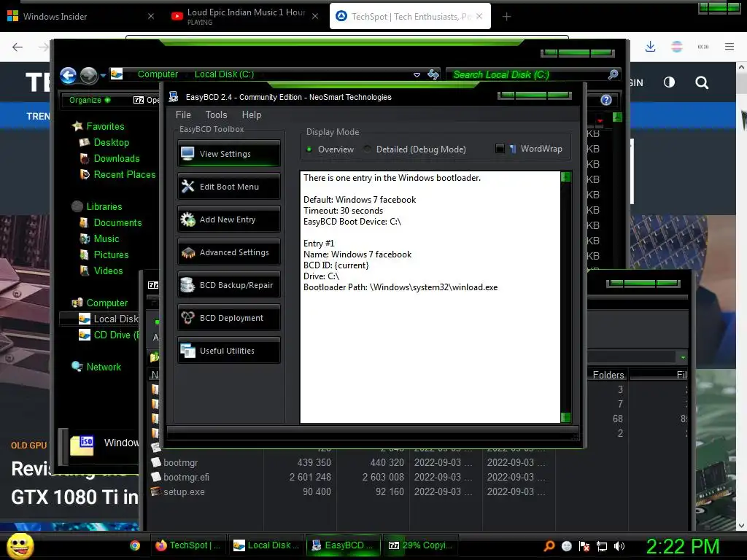The image size is (747, 560).
Task: Click Explorer forward arrow button
Action: [88, 75]
